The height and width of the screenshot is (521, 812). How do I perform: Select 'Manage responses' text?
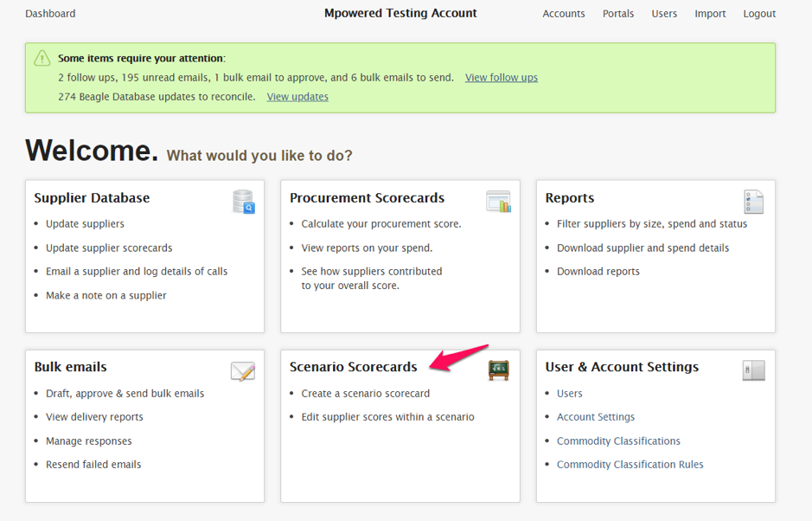tap(88, 441)
